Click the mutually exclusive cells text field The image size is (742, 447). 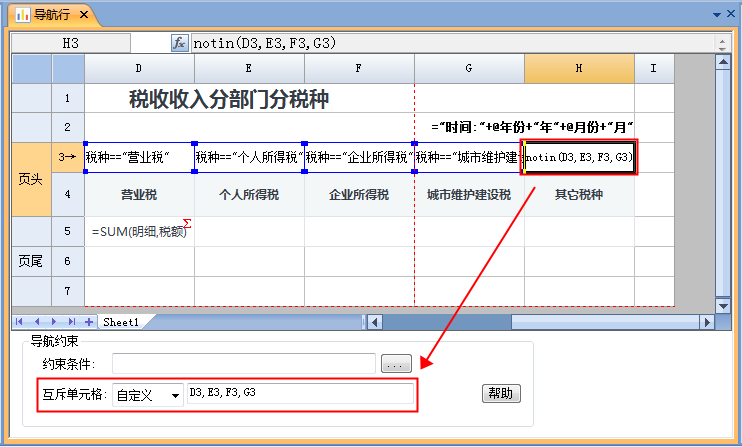[299, 394]
